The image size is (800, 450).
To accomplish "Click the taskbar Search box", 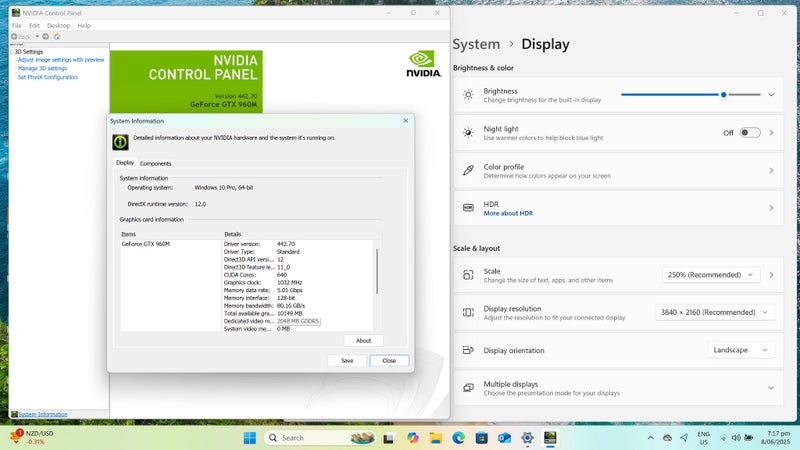I will point(320,438).
